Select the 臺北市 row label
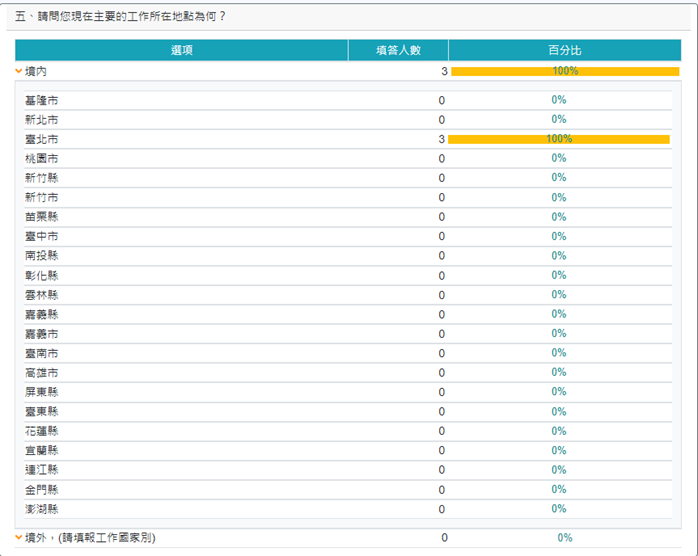The height and width of the screenshot is (556, 698). 42,139
